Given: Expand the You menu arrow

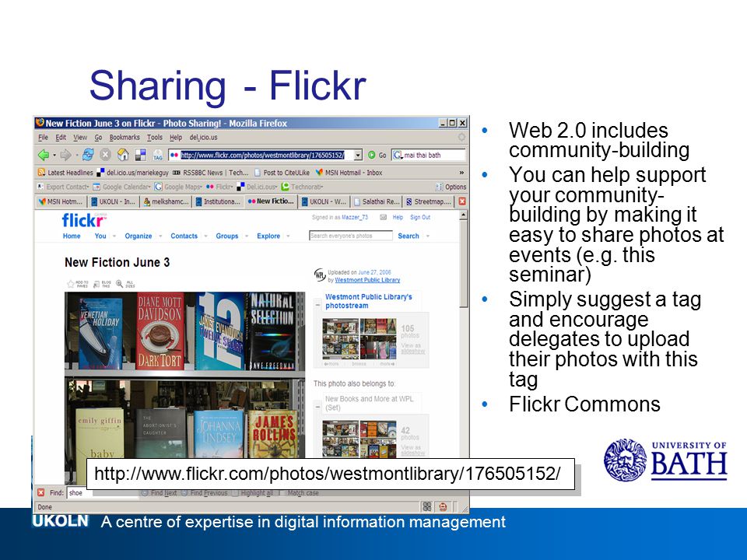Looking at the screenshot, I should (114, 236).
